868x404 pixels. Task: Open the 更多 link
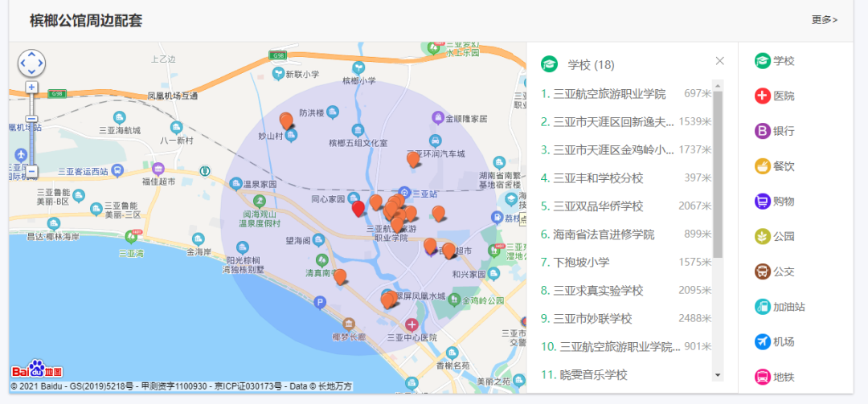coord(825,20)
